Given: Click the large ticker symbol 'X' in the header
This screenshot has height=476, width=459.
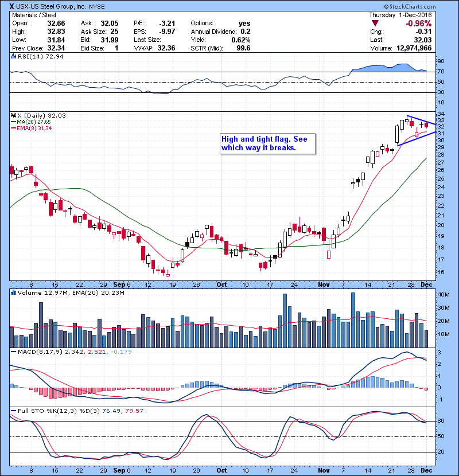Looking at the screenshot, I should 11,6.
